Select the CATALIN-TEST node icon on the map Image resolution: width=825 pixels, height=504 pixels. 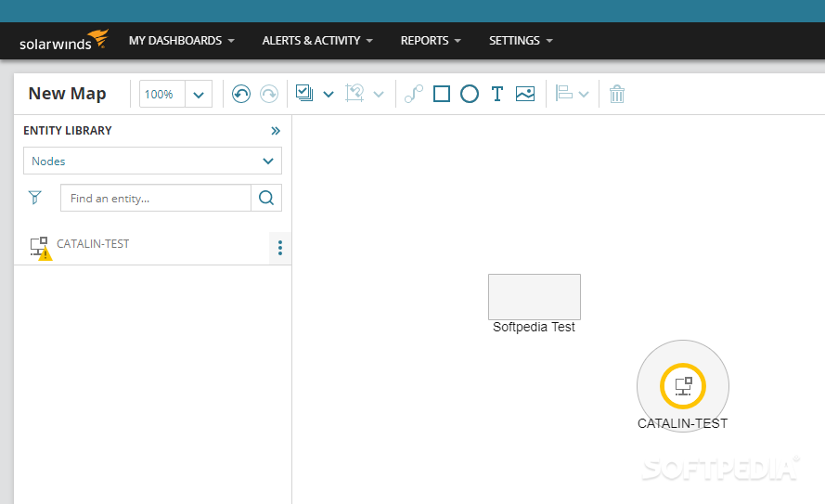coord(683,386)
